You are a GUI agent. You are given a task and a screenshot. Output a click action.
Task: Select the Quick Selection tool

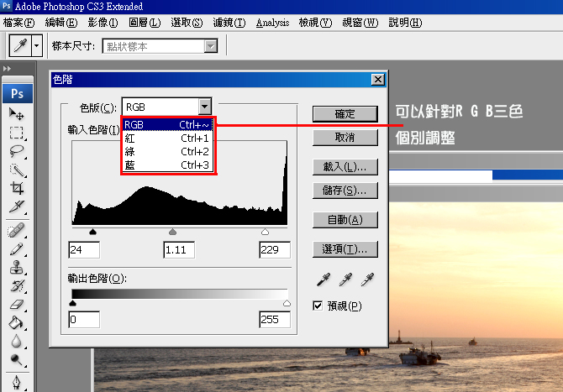tap(17, 170)
